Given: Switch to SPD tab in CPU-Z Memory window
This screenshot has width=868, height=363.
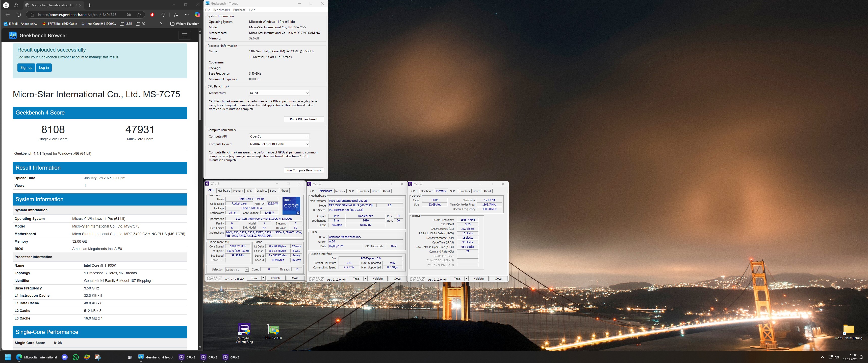Looking at the screenshot, I should [x=452, y=191].
